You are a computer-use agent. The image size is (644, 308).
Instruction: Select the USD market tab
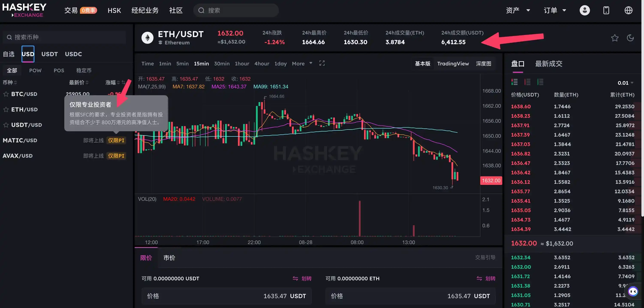pyautogui.click(x=28, y=54)
